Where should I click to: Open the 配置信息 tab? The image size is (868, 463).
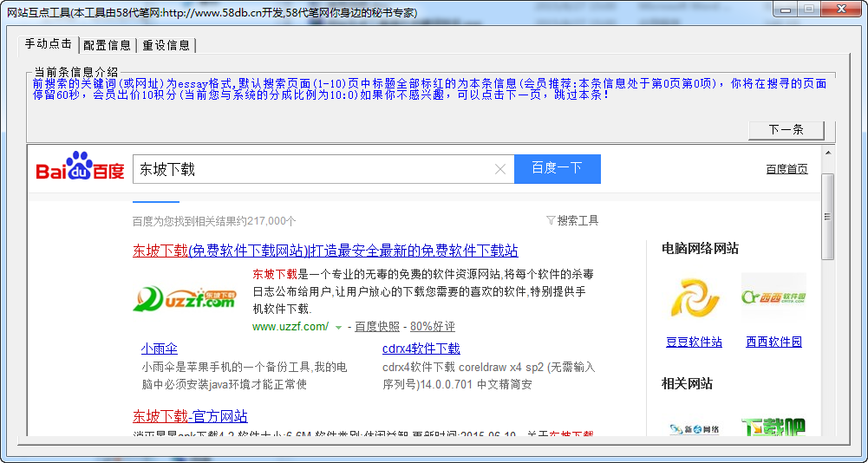[x=108, y=45]
